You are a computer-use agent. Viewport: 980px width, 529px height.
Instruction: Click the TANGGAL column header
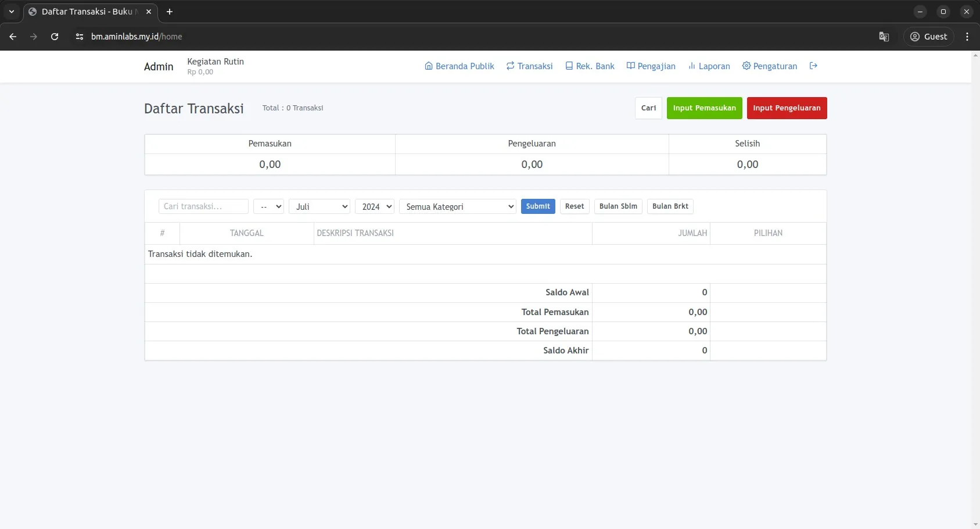[x=247, y=233]
